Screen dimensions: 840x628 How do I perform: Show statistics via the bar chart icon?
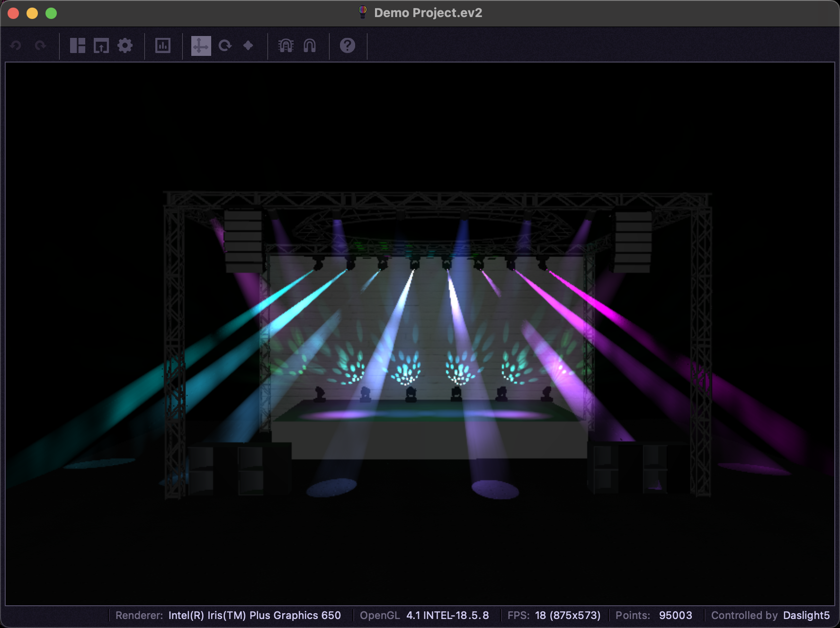163,45
